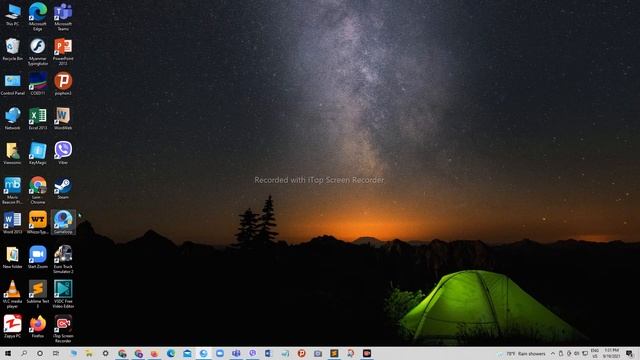Screen dimensions: 640x360
Task: Select the New folder desktop icon
Action: [12, 258]
